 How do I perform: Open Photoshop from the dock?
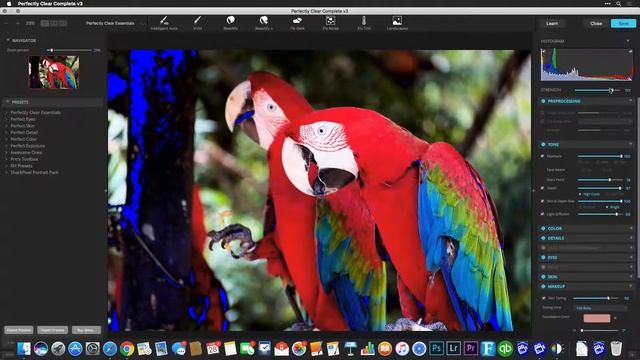[x=436, y=349]
